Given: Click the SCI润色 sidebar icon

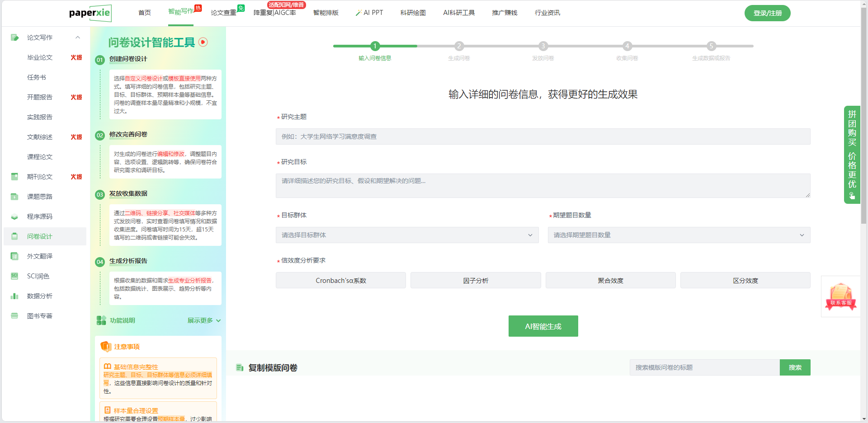Looking at the screenshot, I should (x=14, y=276).
